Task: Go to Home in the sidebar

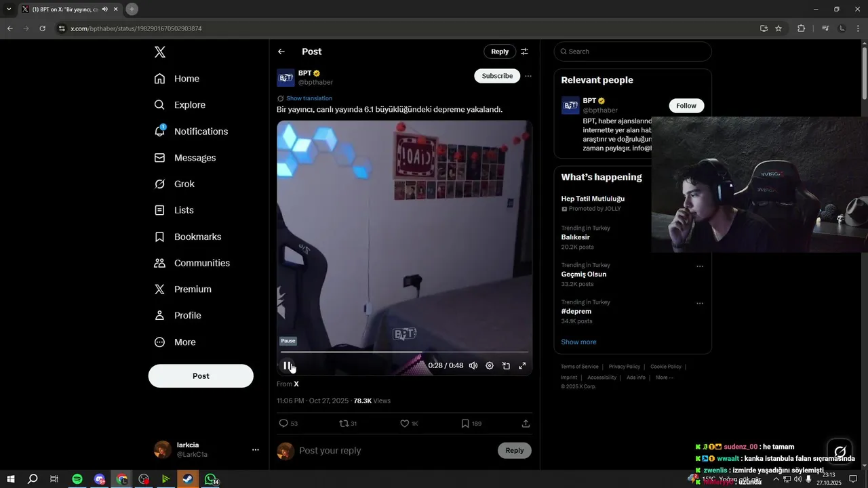Action: pos(177,79)
